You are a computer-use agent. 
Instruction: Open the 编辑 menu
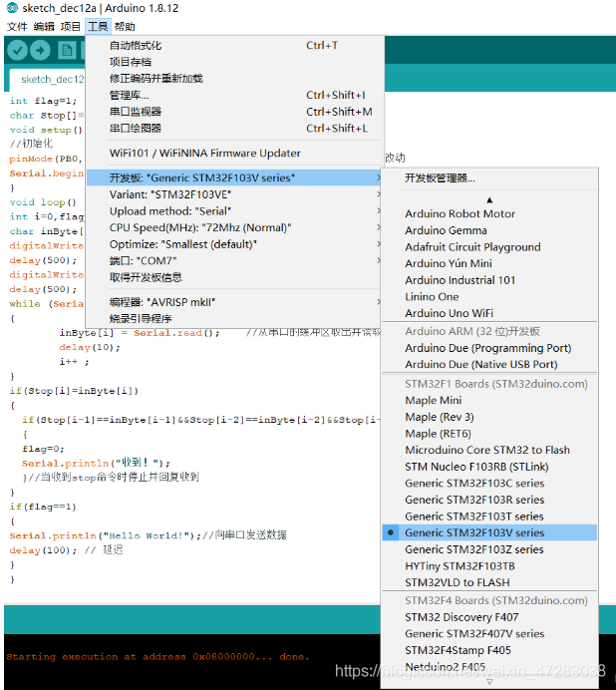pos(44,26)
